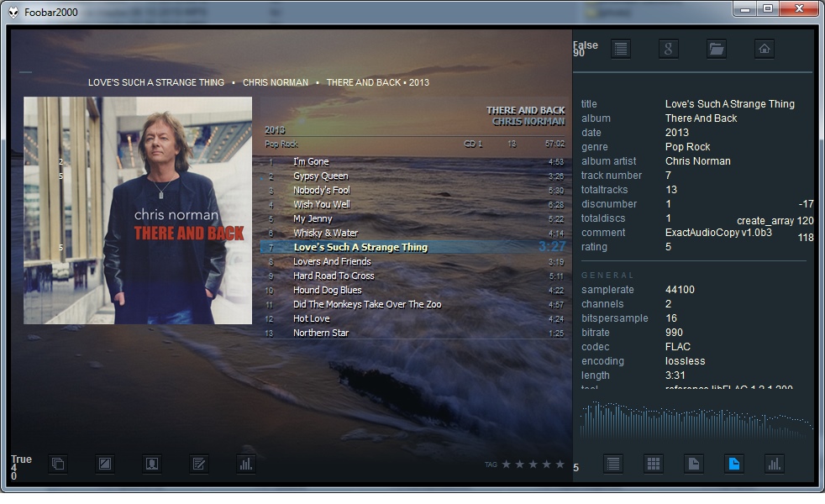The image size is (825, 504).
Task: Click the artist portrait icon at bottom left
Action: (151, 464)
